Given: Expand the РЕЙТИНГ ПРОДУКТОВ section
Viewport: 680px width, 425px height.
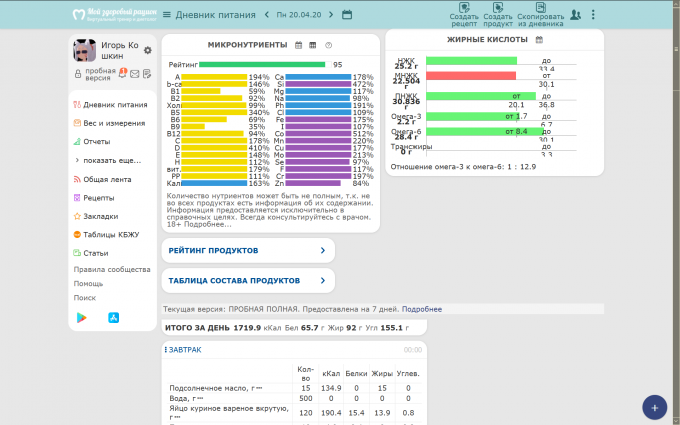Looking at the screenshot, I should 248,251.
